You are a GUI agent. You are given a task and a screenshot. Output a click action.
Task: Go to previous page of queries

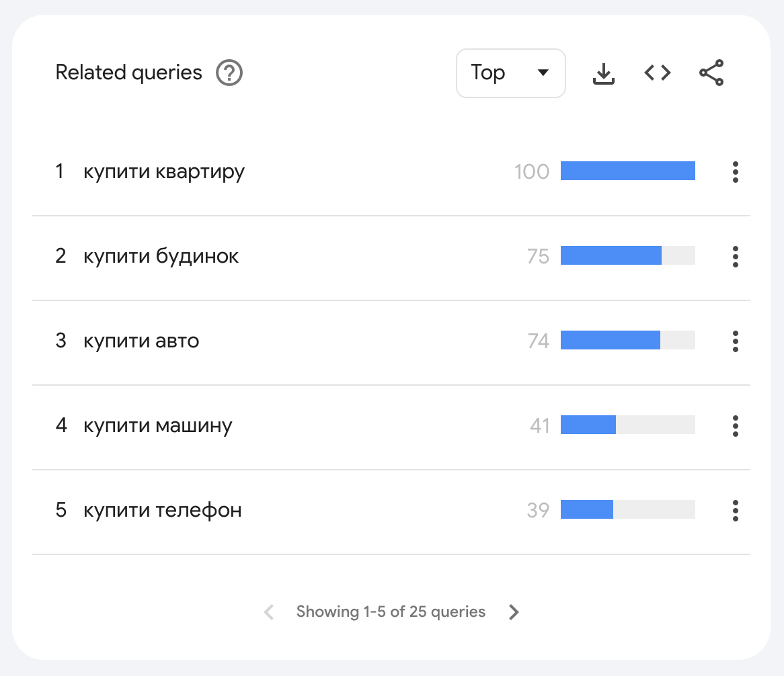point(269,612)
